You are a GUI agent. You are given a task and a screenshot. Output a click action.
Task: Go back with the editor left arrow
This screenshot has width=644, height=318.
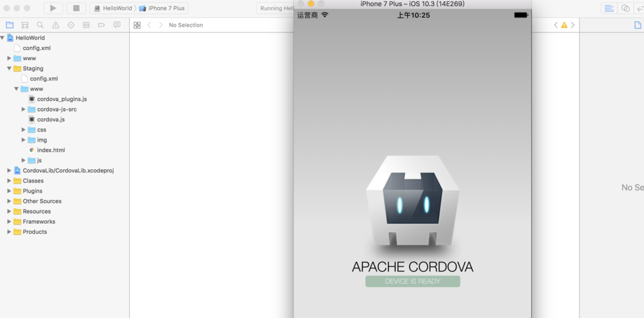[149, 25]
